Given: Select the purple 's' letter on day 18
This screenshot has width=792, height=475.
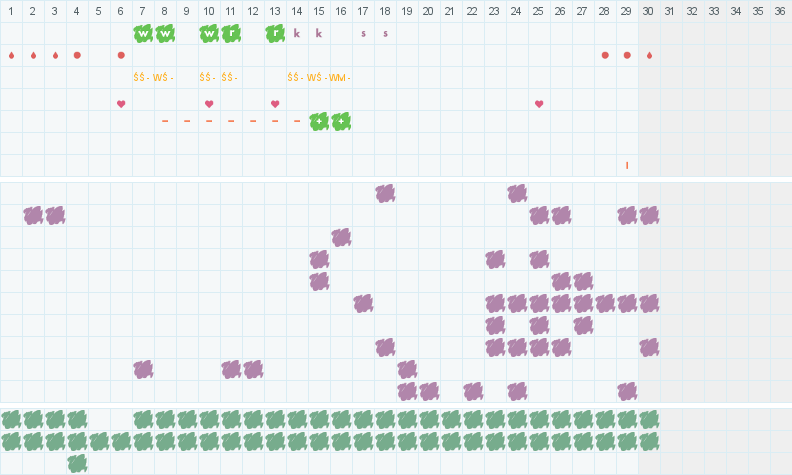Looking at the screenshot, I should click(385, 33).
